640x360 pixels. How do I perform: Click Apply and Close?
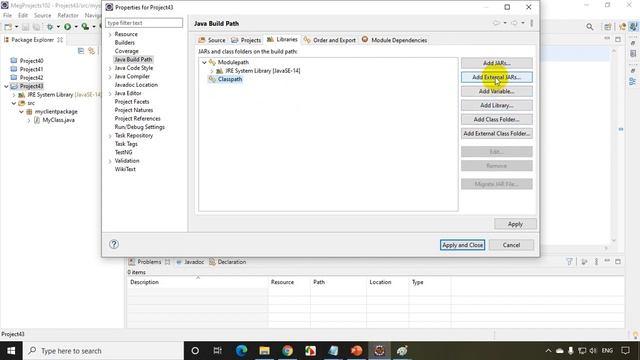click(462, 245)
